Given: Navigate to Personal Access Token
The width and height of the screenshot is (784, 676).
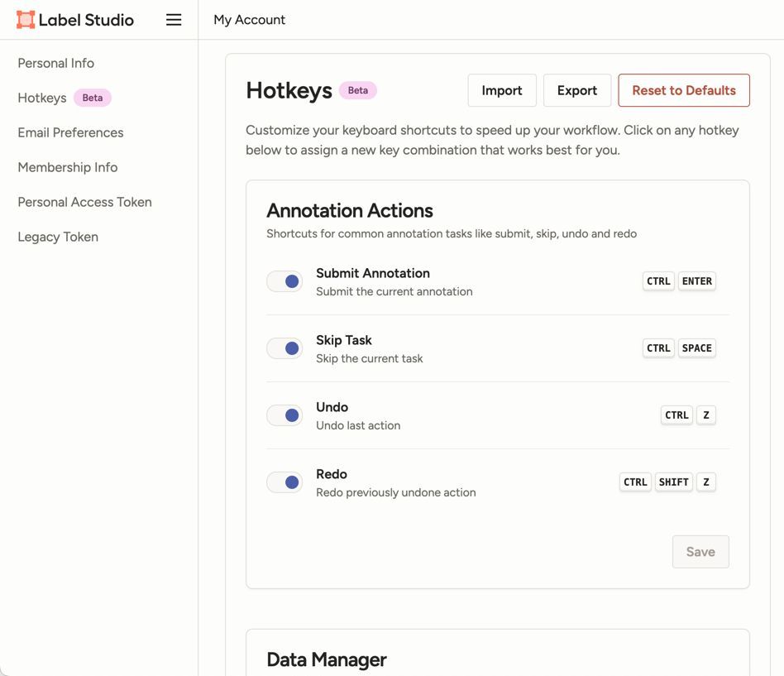Looking at the screenshot, I should tap(84, 202).
